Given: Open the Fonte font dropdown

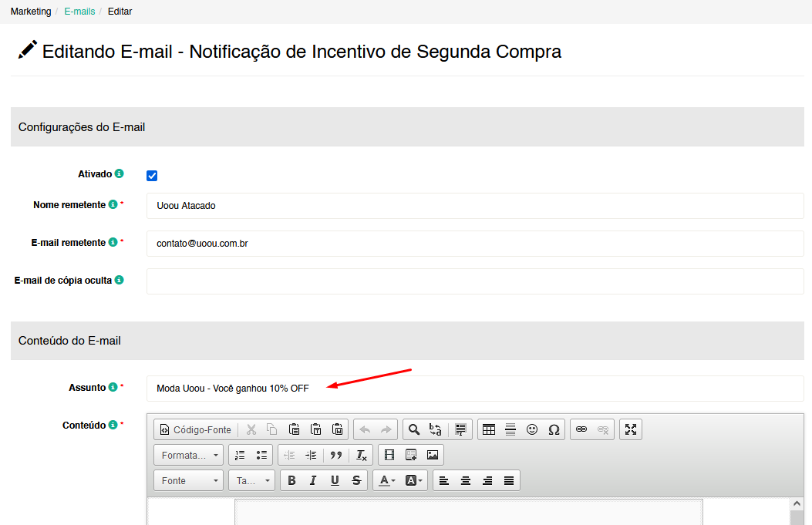Looking at the screenshot, I should 188,480.
